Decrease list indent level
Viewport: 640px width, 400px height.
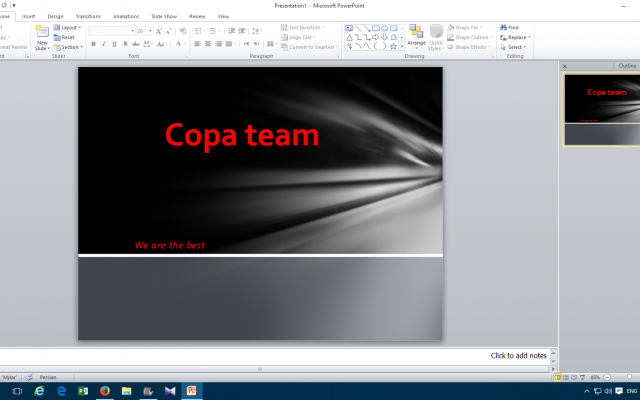[x=231, y=31]
